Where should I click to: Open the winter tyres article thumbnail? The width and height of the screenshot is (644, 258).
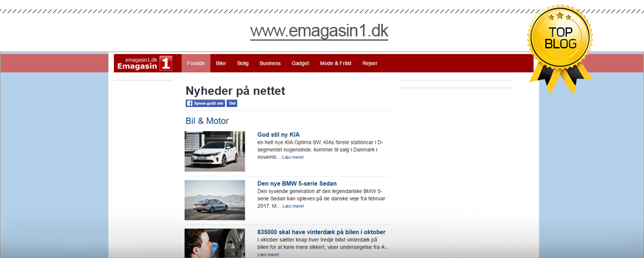pos(214,244)
